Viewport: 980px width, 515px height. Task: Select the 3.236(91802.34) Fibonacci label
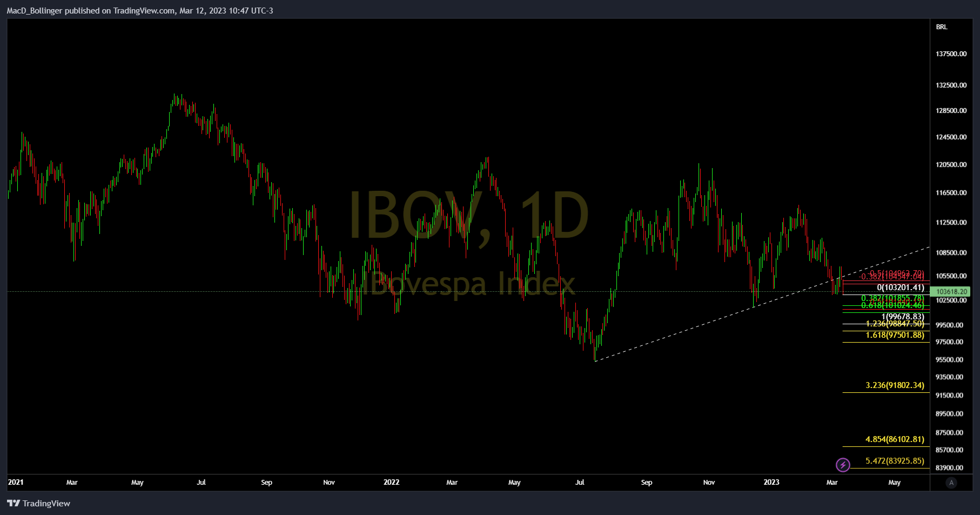pyautogui.click(x=895, y=385)
